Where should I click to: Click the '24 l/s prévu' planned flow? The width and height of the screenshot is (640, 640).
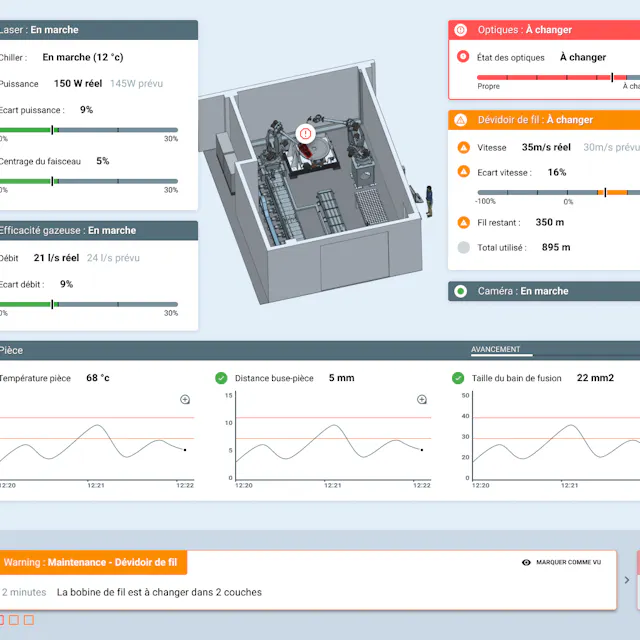coord(113,258)
